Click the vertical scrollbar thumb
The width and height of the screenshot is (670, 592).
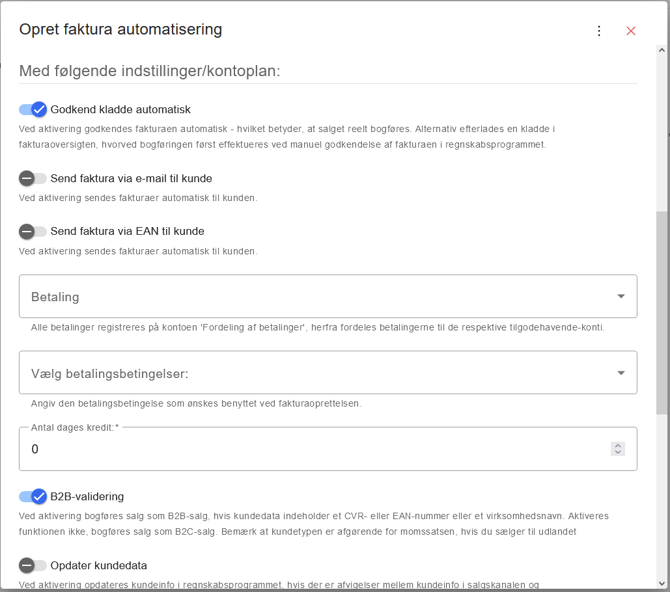pos(662,312)
